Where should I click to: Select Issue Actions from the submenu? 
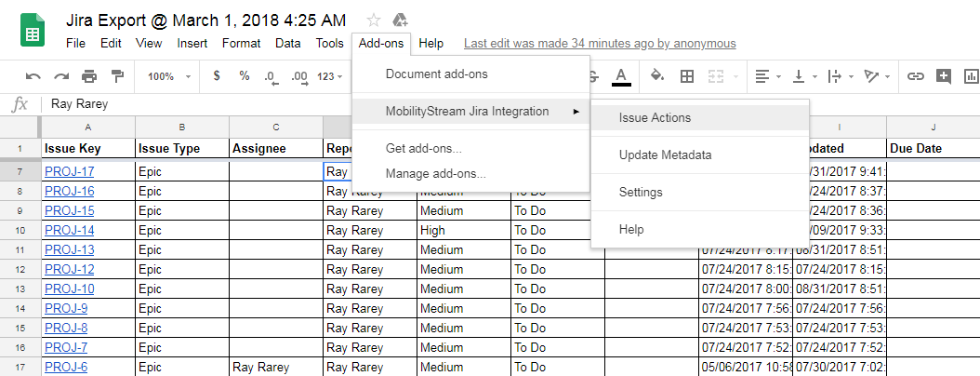(x=655, y=118)
